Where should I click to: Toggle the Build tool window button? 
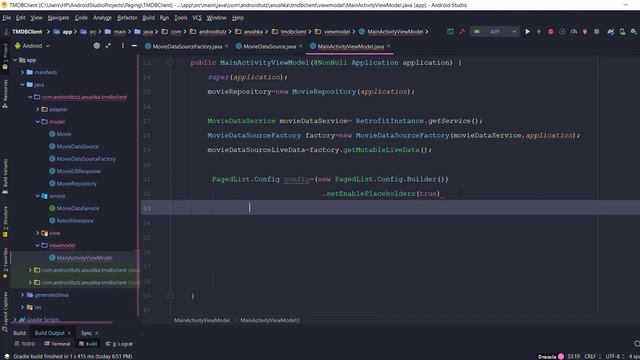tap(88, 344)
